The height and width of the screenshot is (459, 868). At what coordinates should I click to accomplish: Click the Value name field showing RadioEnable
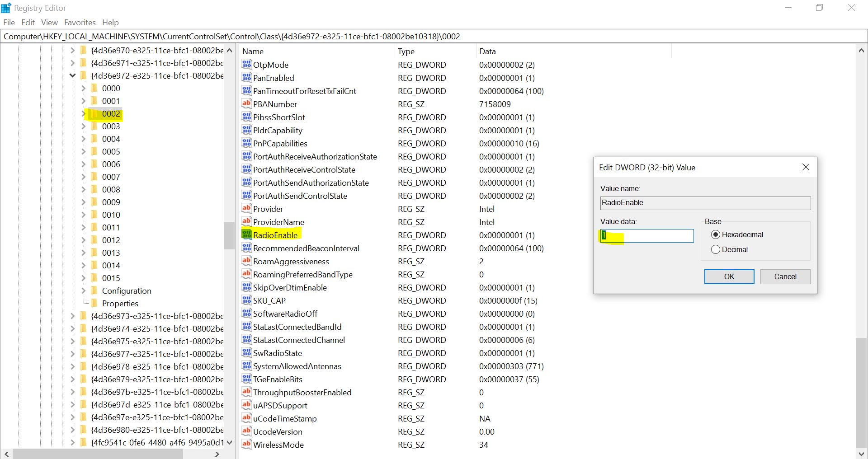(705, 203)
